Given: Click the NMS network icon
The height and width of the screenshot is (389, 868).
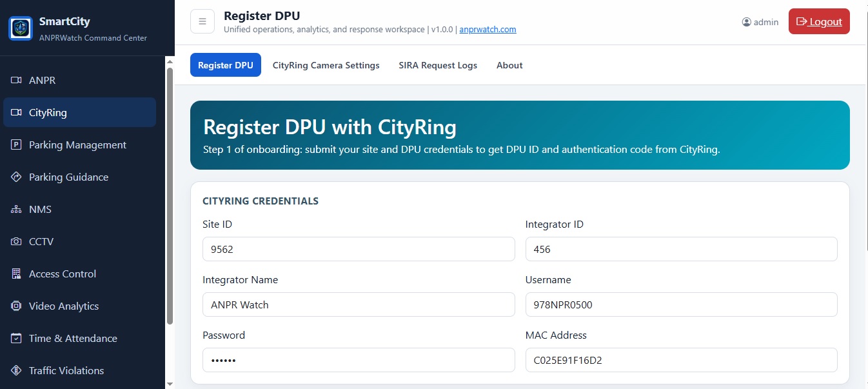Looking at the screenshot, I should [x=17, y=210].
